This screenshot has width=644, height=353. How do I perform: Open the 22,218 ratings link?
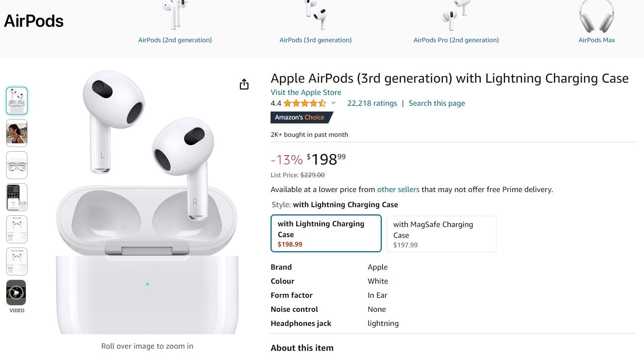click(x=372, y=103)
